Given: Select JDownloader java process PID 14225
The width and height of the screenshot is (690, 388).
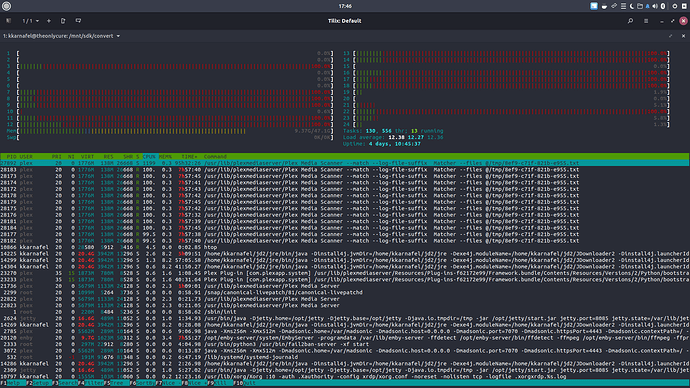Looking at the screenshot, I should [345, 254].
